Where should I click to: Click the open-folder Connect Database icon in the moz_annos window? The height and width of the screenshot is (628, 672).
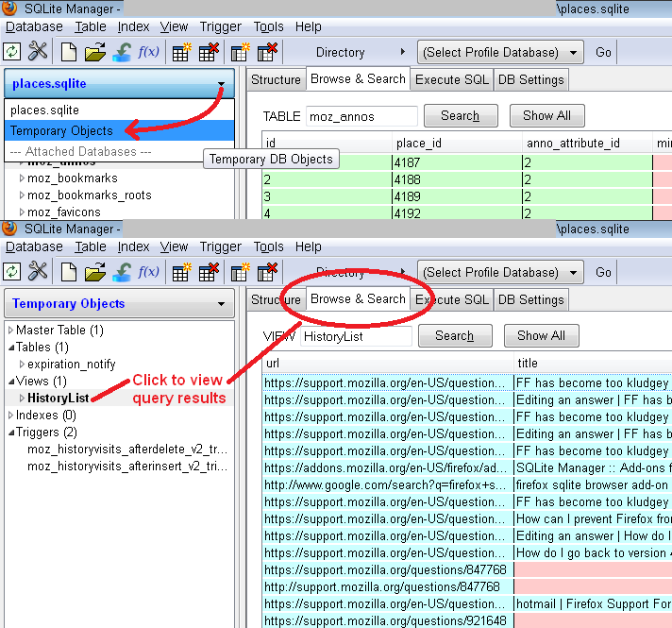pyautogui.click(x=95, y=52)
